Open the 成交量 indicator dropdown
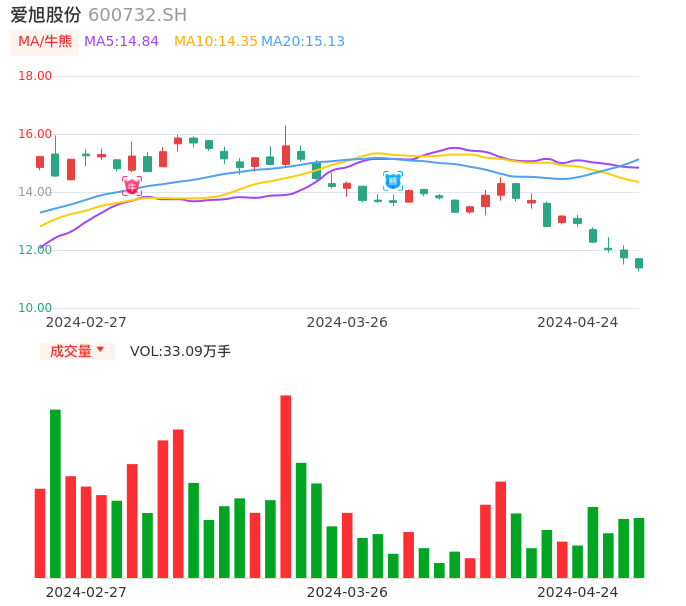This screenshot has height=606, width=686. (77, 351)
